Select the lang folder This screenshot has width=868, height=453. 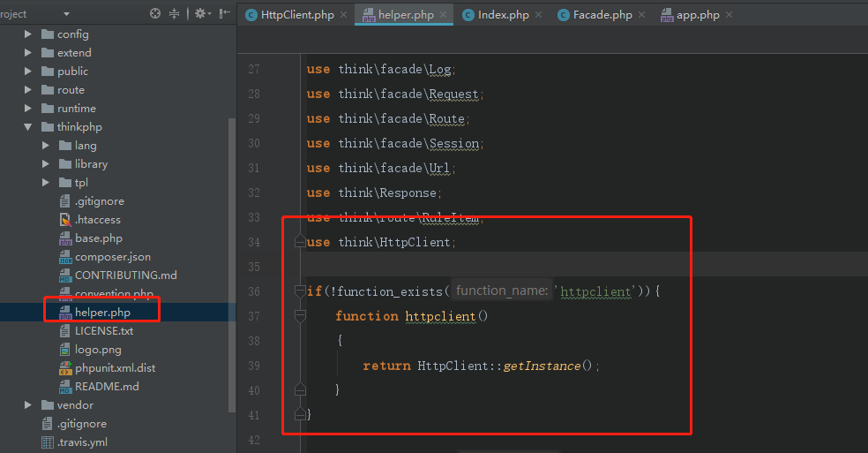[78, 146]
